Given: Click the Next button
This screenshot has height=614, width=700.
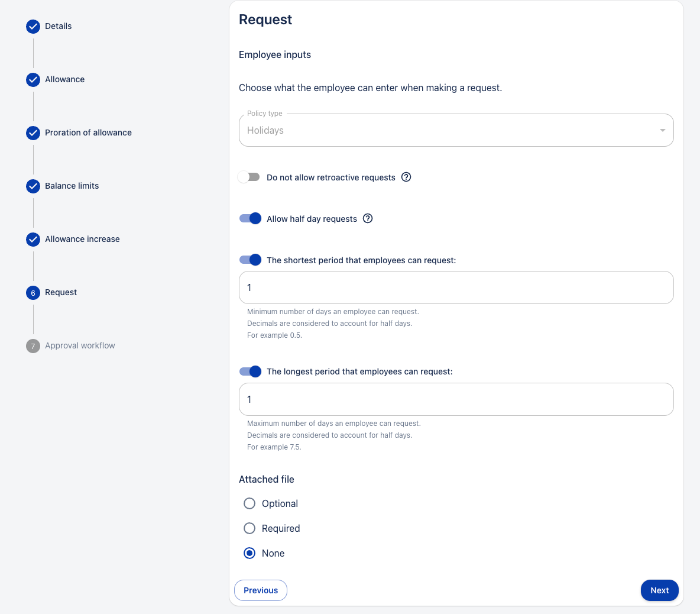Looking at the screenshot, I should [x=659, y=590].
